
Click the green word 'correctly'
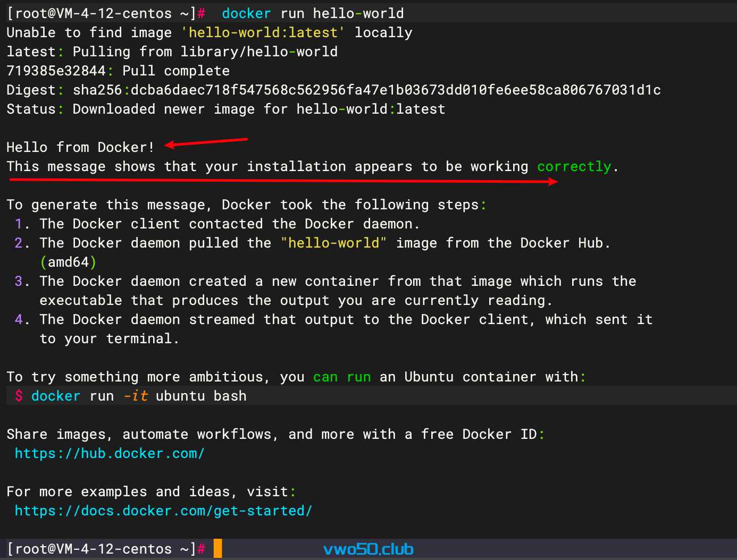[574, 166]
